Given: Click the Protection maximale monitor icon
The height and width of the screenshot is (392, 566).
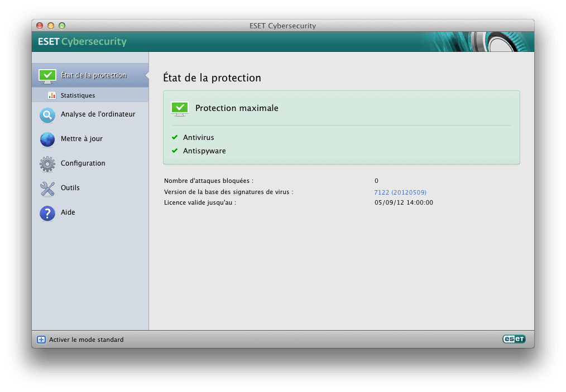Looking at the screenshot, I should click(x=179, y=108).
